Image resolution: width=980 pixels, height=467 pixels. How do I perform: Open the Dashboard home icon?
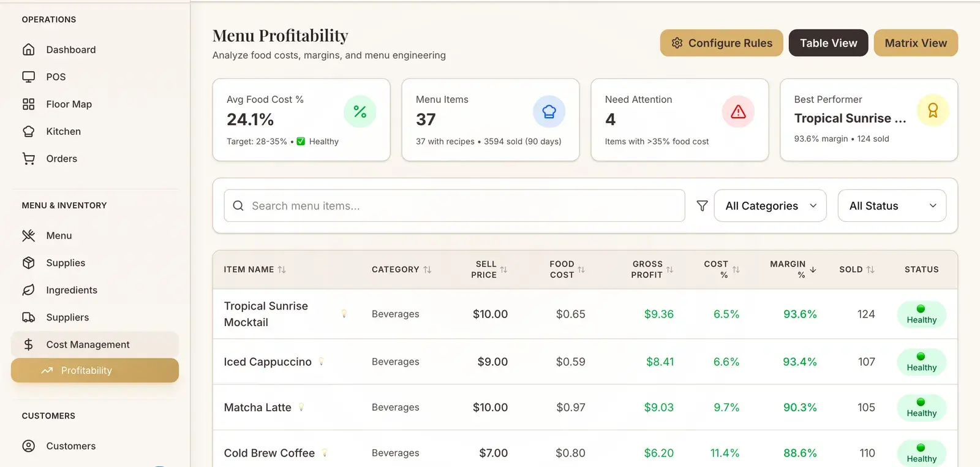pyautogui.click(x=29, y=50)
